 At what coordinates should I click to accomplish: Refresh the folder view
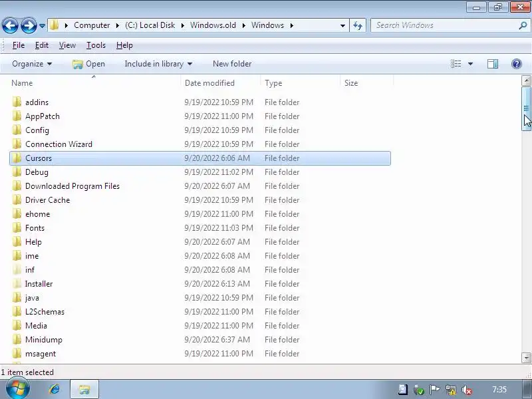coord(358,25)
